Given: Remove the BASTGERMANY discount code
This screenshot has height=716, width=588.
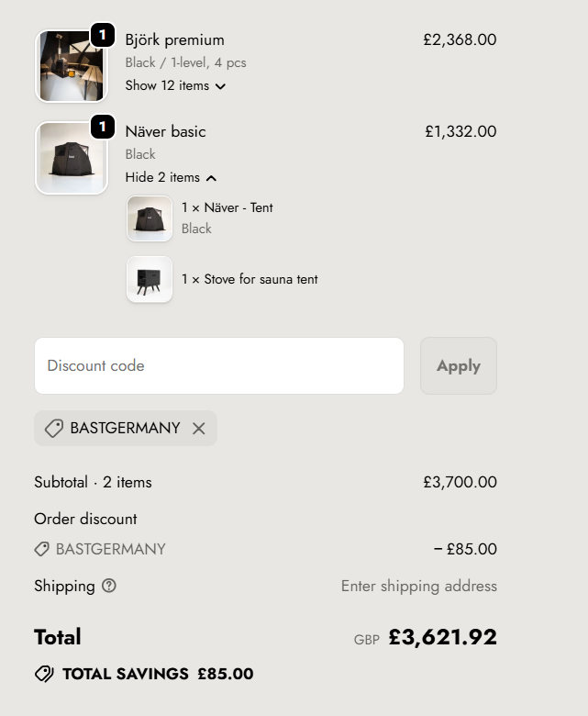Looking at the screenshot, I should click(199, 429).
